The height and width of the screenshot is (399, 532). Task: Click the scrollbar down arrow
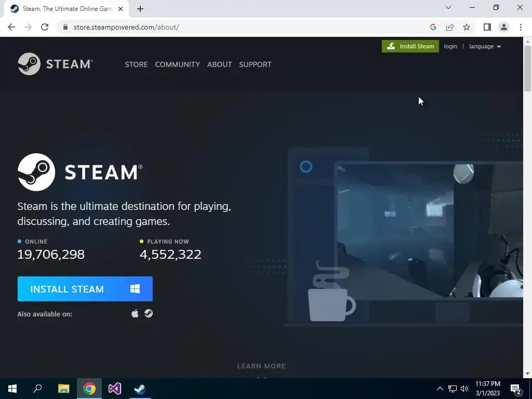527,374
